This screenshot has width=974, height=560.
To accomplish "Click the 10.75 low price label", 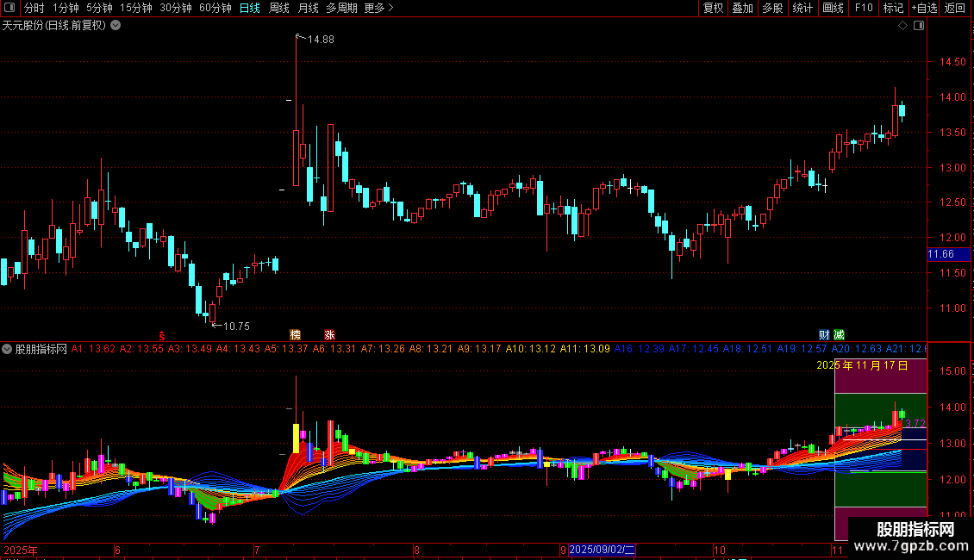I will 236,327.
